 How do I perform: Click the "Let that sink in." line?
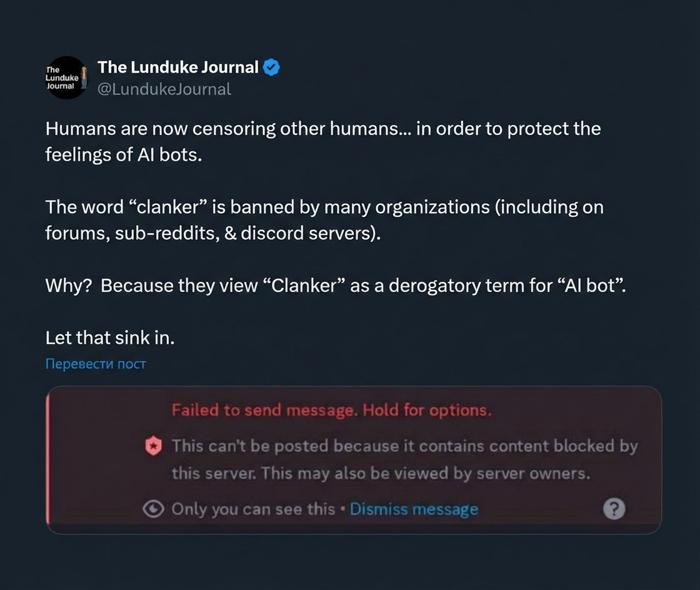(x=110, y=338)
